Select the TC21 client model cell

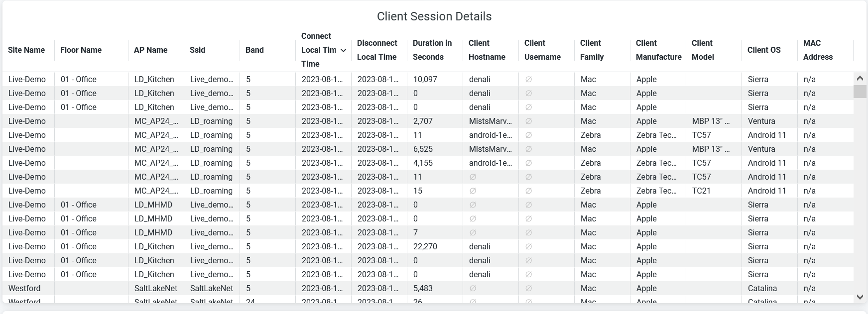(x=701, y=191)
